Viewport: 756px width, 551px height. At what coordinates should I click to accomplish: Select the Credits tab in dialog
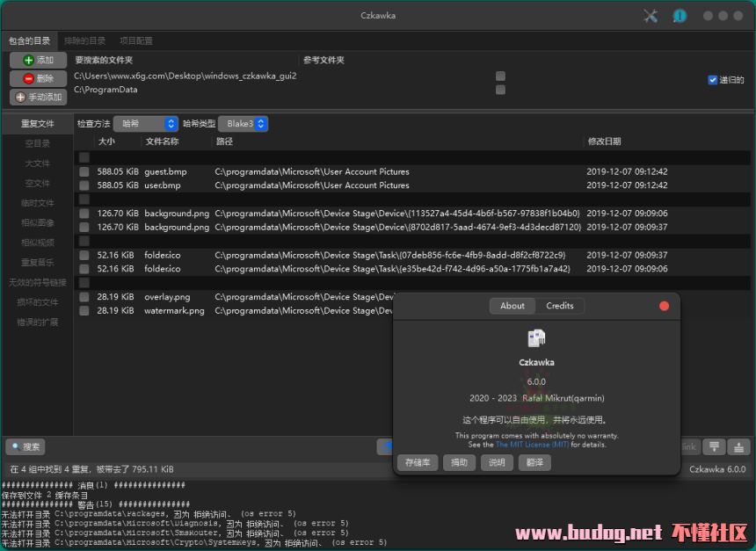coord(560,306)
